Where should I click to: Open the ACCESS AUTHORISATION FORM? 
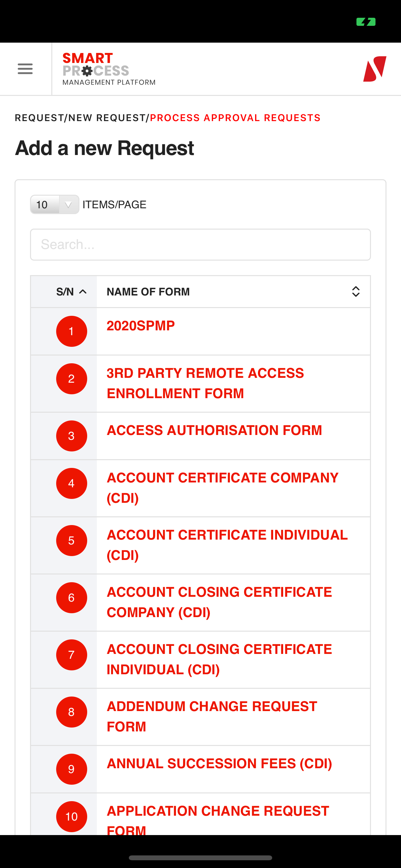[x=214, y=430]
